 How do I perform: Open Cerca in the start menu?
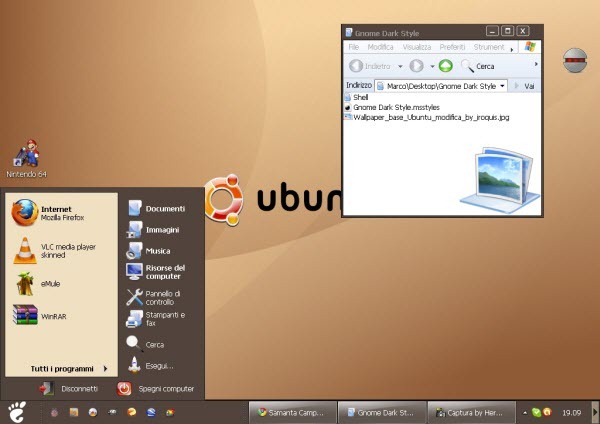point(145,344)
